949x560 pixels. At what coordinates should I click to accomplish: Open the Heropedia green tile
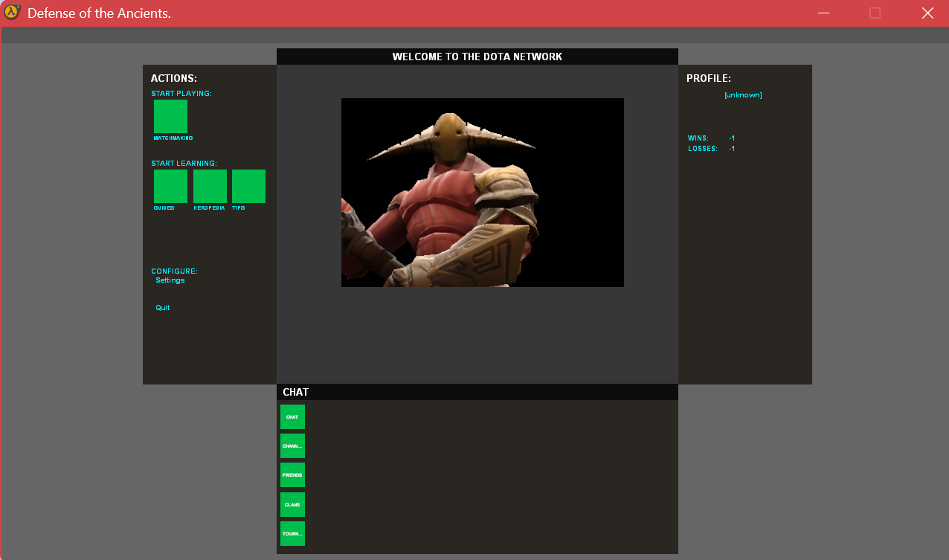(210, 186)
